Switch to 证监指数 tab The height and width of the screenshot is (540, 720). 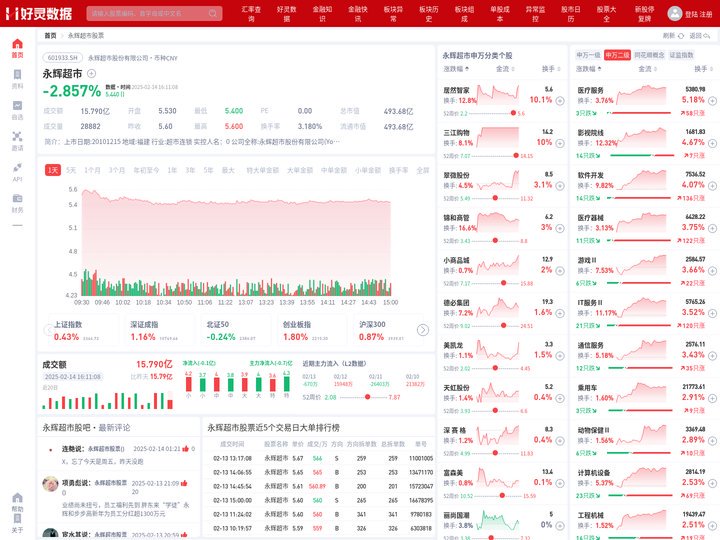(681, 55)
